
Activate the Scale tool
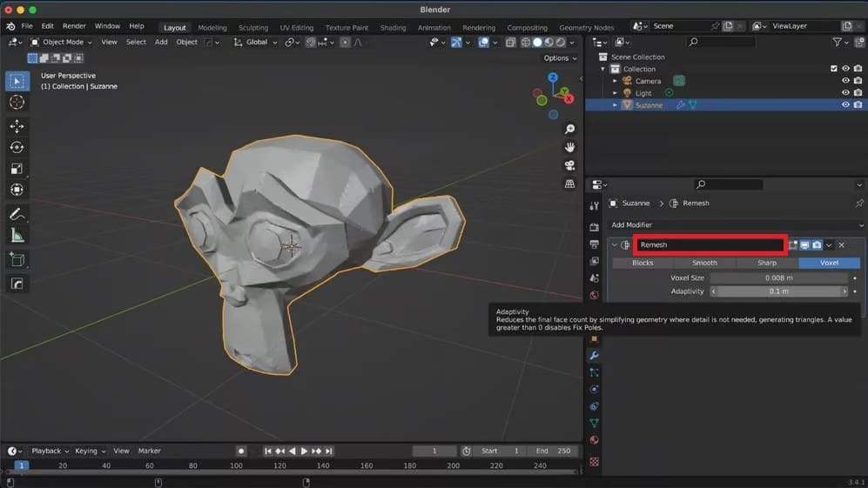tap(17, 169)
